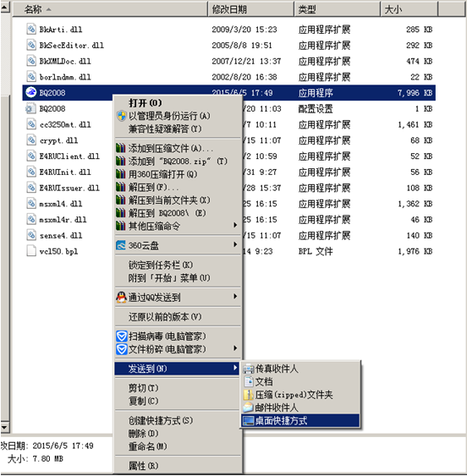
Task: Click the 压缩(zipped)文件夹 folder icon
Action: [248, 395]
